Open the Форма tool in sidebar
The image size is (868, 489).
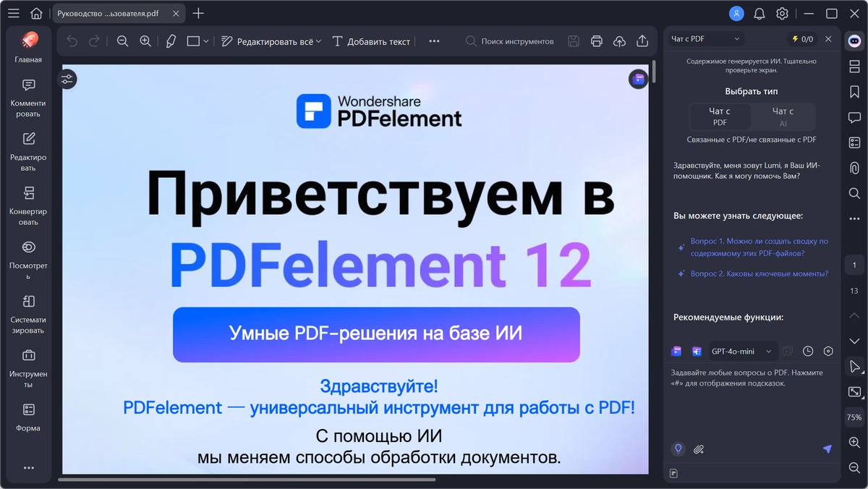(x=28, y=417)
